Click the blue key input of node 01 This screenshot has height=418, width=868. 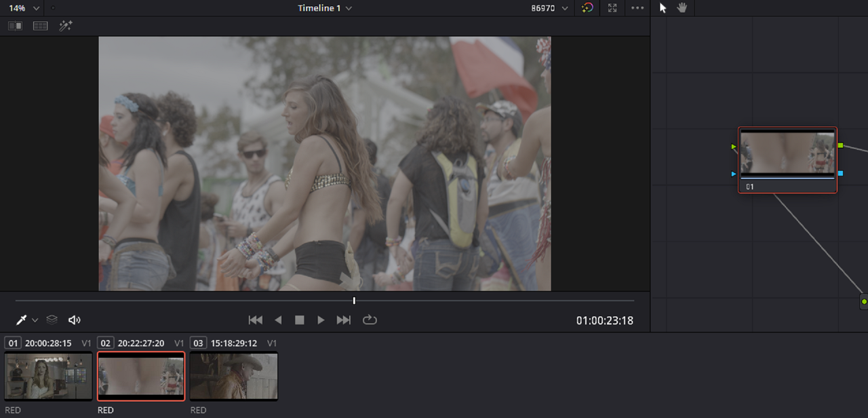pos(734,174)
